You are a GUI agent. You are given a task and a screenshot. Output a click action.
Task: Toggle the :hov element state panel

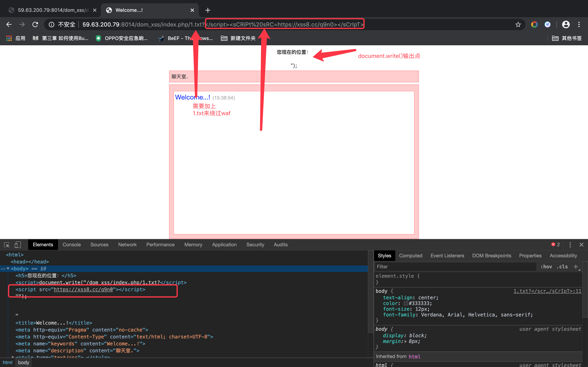point(546,266)
